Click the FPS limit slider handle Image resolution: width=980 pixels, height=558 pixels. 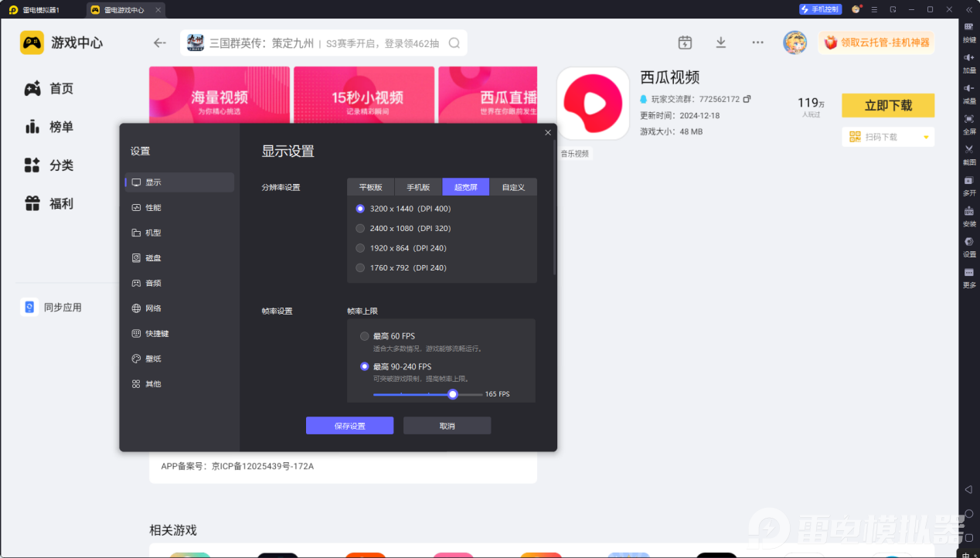(x=453, y=394)
